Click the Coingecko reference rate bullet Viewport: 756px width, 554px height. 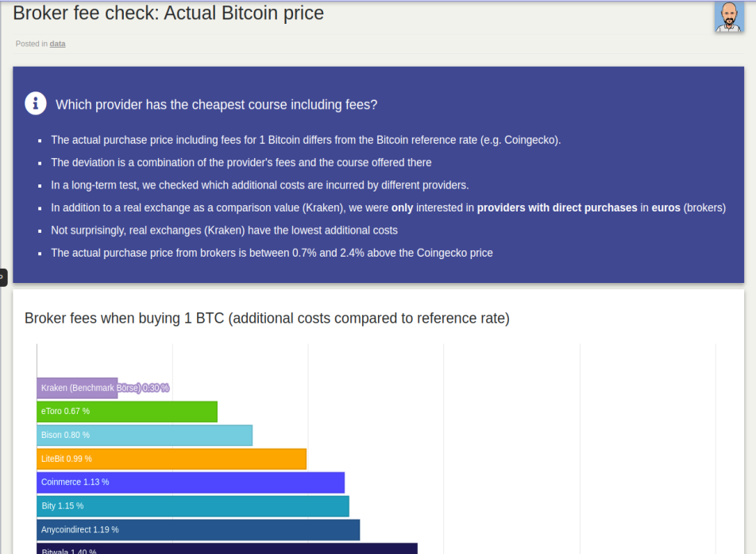(306, 140)
